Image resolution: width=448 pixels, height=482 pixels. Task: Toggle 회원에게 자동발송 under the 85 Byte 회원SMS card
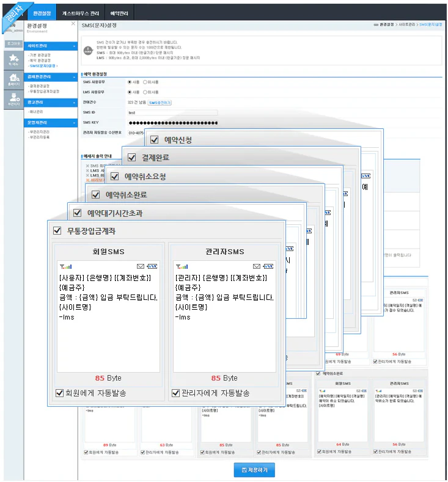(x=60, y=393)
